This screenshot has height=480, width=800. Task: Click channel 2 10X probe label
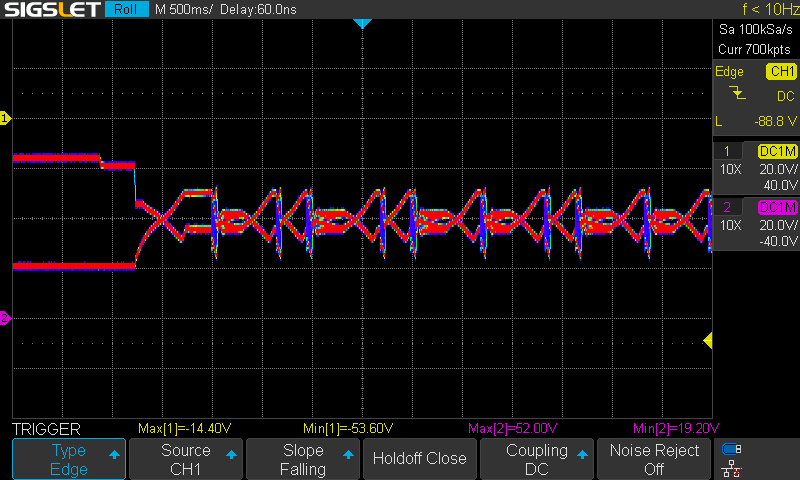tap(730, 225)
